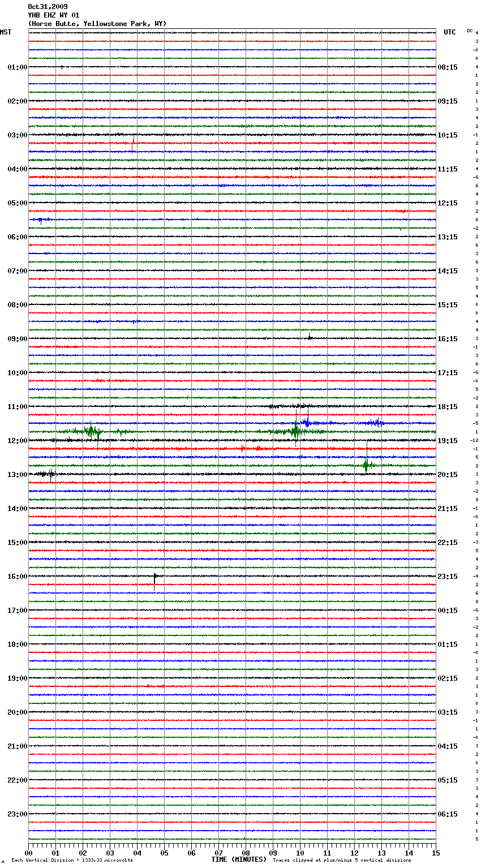Click the '06:15' UTC time label

448,814
